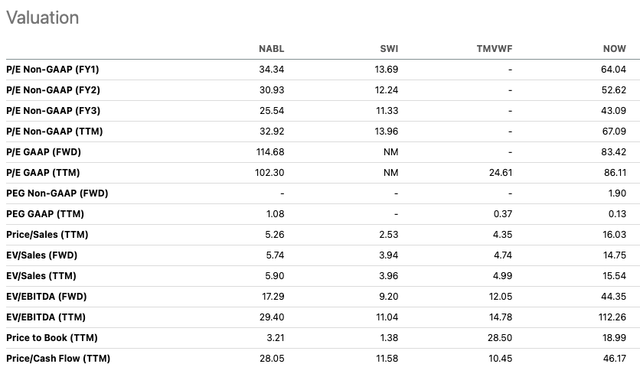Click the NABL column header

pyautogui.click(x=271, y=49)
